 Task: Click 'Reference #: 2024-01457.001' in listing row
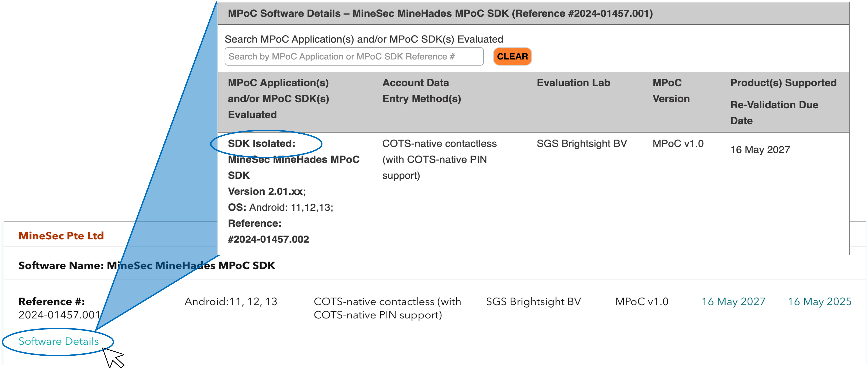59,308
